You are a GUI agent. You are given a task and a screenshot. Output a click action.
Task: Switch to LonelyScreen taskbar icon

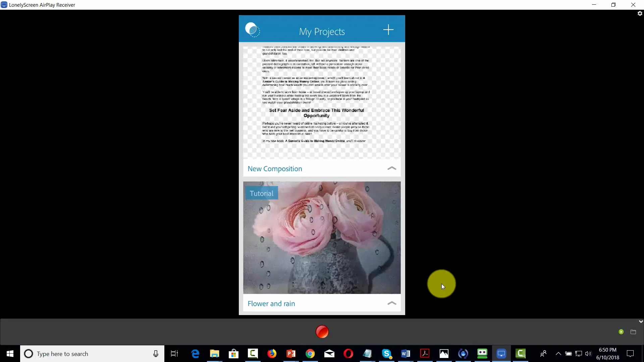(x=501, y=354)
